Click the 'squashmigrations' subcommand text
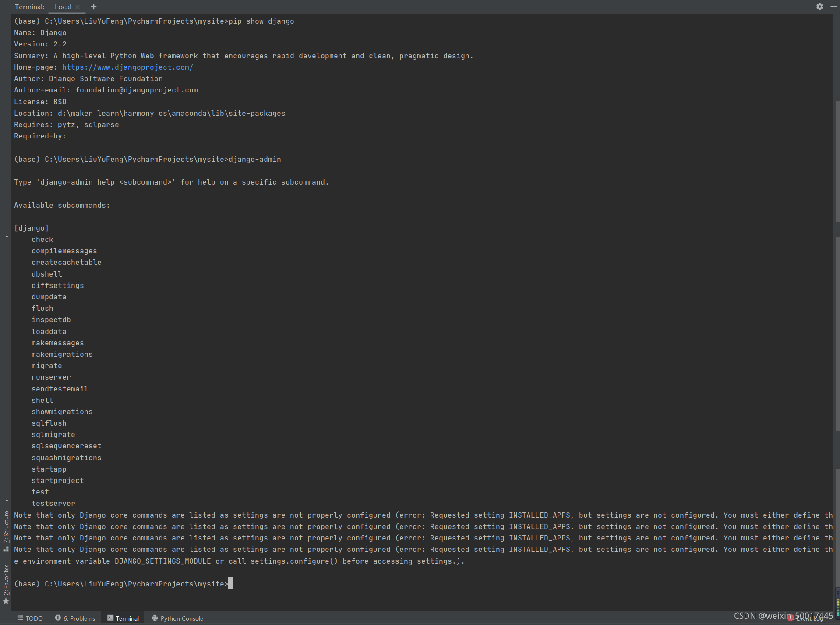This screenshot has width=840, height=625. 66,458
